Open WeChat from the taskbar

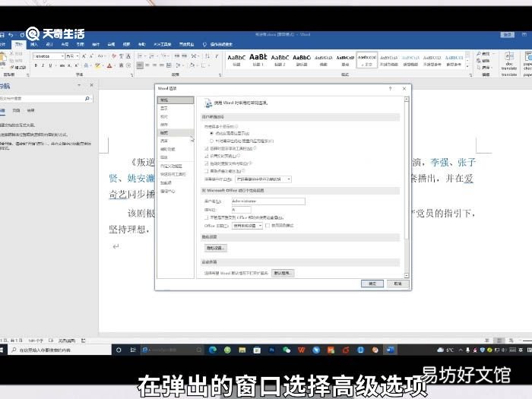tap(287, 350)
